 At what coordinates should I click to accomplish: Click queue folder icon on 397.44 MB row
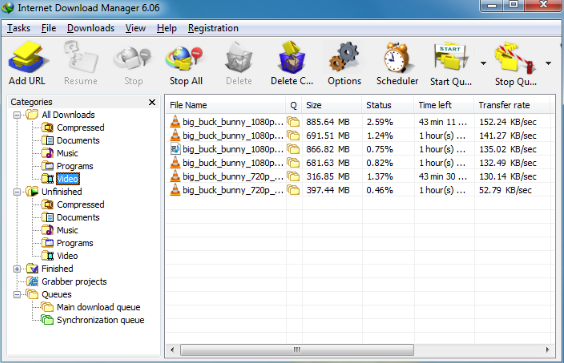(x=294, y=190)
